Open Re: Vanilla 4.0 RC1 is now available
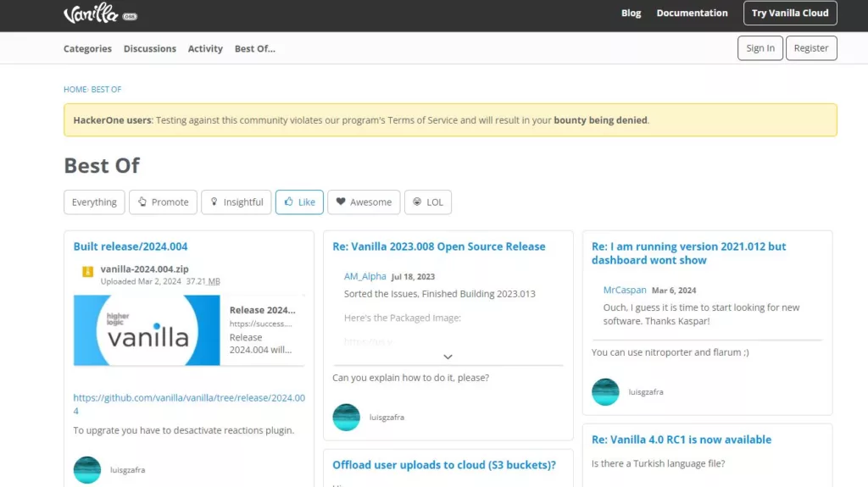The height and width of the screenshot is (487, 868). [x=681, y=440]
